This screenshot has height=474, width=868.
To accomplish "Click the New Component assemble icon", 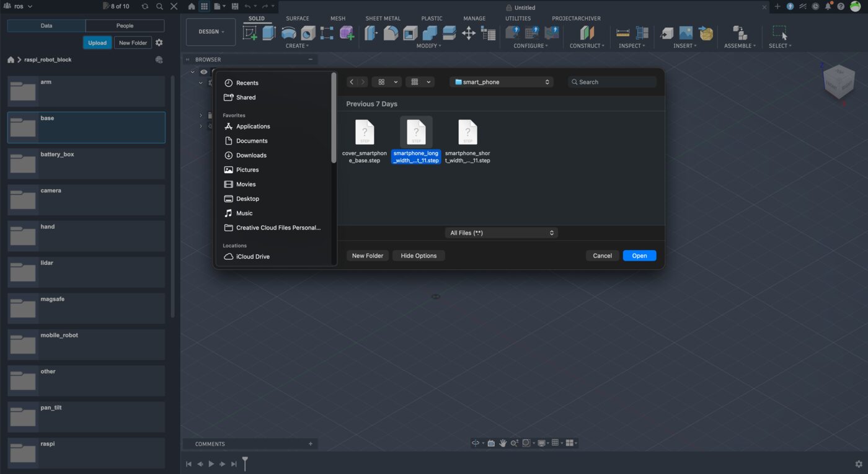I will (x=739, y=33).
